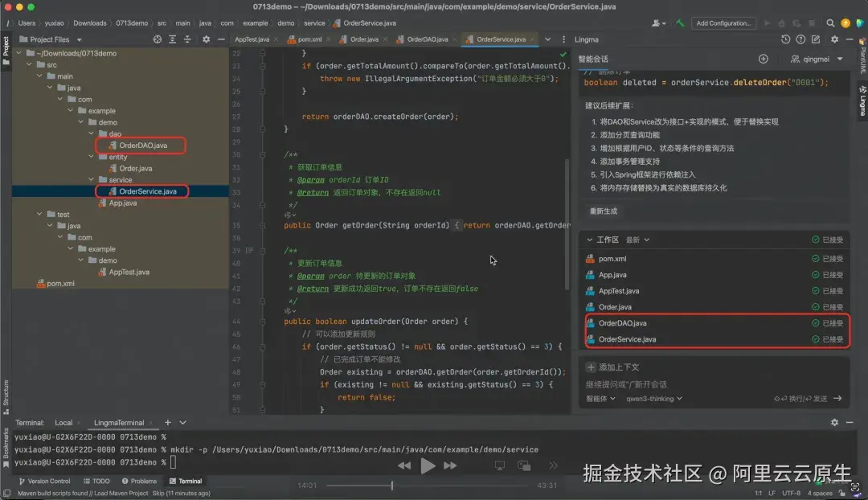Collapse the 工作区 workspace section
868x500 pixels.
590,240
